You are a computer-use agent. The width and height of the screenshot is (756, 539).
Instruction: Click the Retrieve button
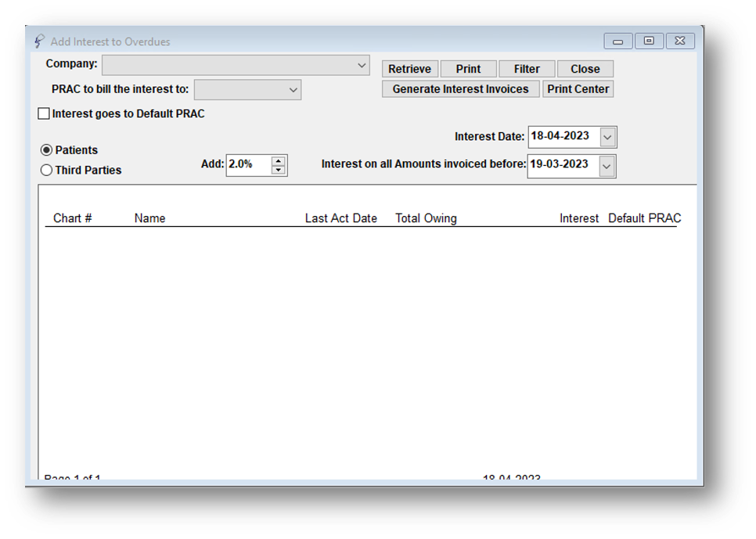[410, 69]
